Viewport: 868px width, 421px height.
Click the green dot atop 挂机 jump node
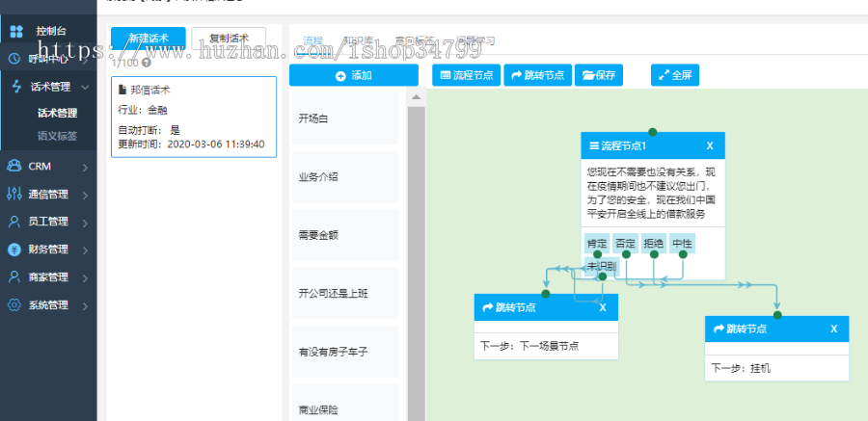pos(777,315)
